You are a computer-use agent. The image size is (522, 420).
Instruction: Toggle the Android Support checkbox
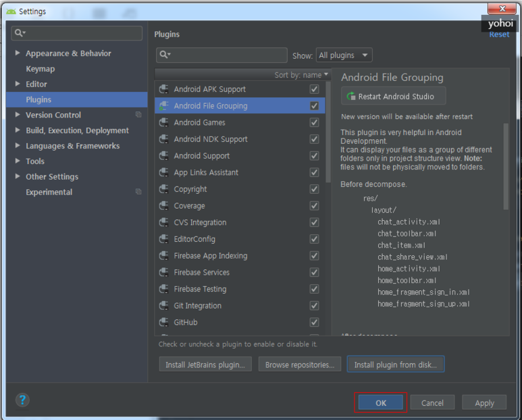tap(314, 156)
